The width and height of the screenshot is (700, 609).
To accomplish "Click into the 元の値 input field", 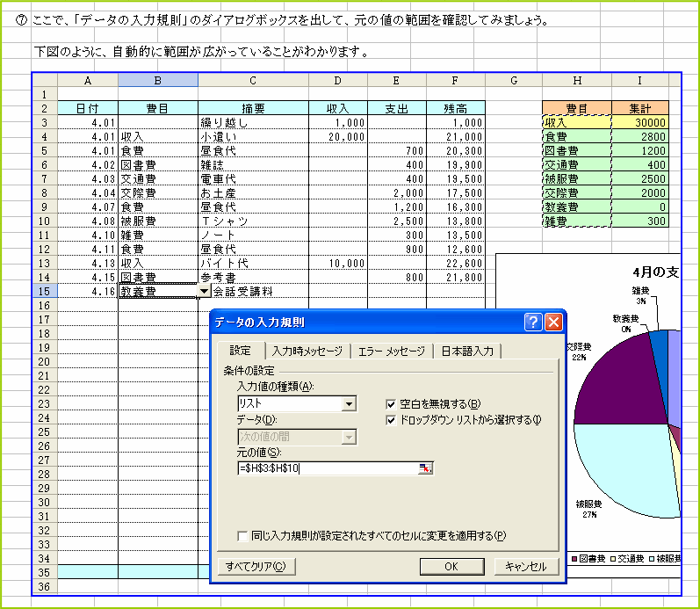I will tap(328, 468).
